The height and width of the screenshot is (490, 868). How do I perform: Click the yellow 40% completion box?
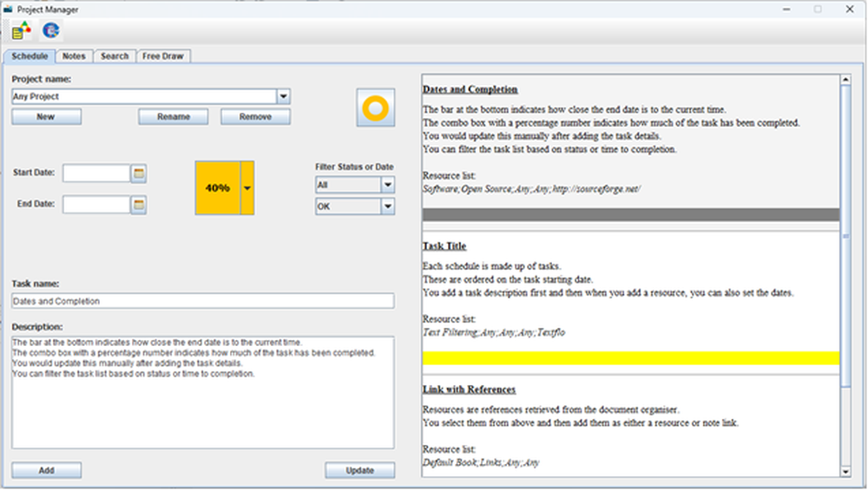218,188
